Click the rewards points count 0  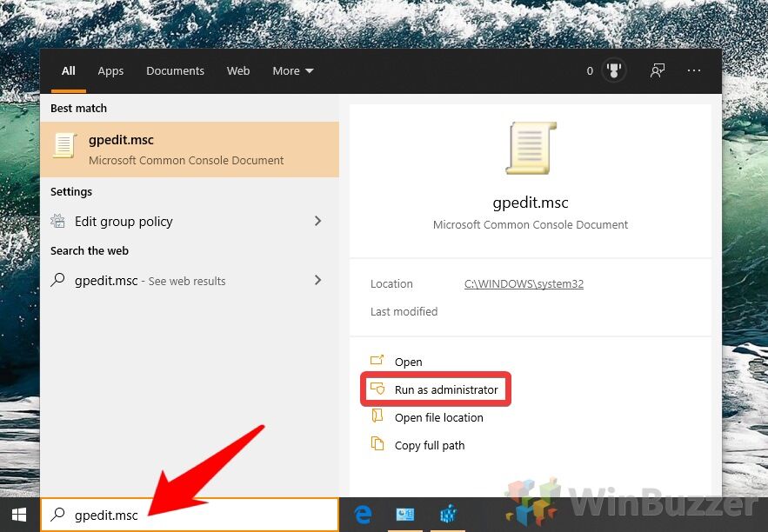pyautogui.click(x=590, y=71)
